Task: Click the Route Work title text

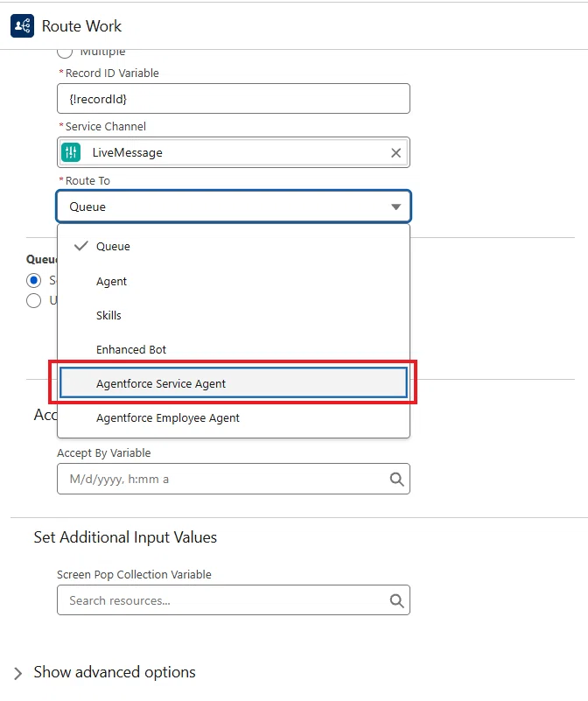Action: 81,26
